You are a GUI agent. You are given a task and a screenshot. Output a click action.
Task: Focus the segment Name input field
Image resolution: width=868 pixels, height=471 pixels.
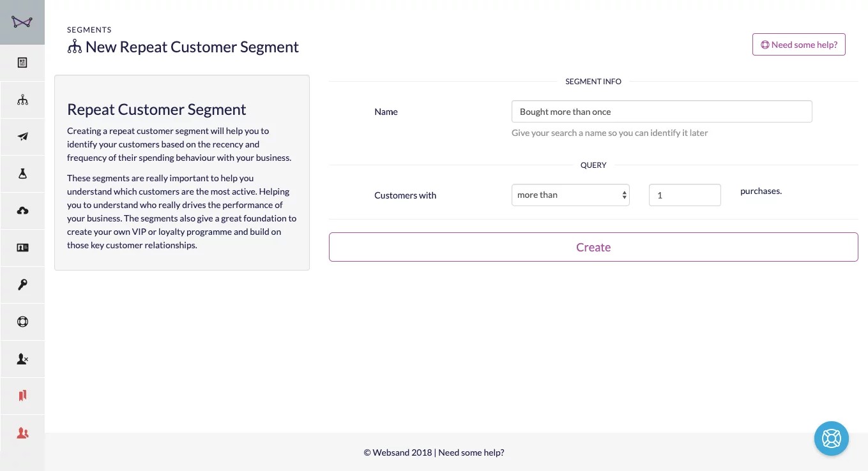coord(662,112)
